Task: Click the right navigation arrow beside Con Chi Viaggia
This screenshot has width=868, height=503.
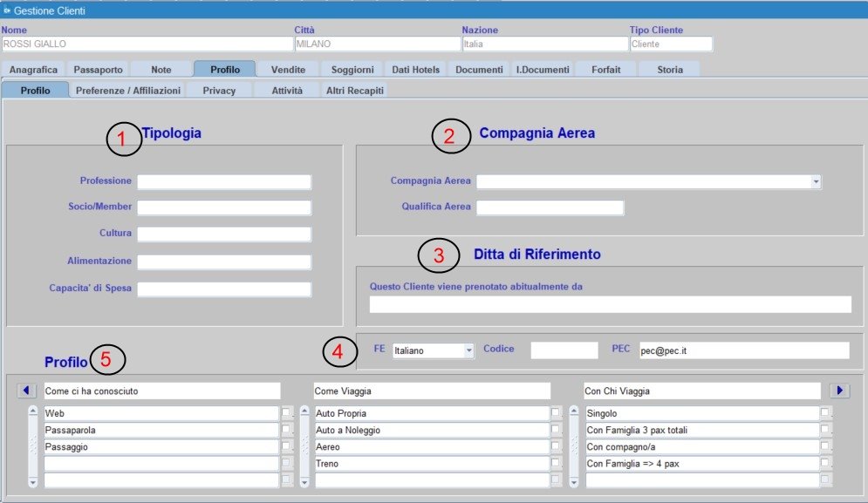Action: (840, 390)
